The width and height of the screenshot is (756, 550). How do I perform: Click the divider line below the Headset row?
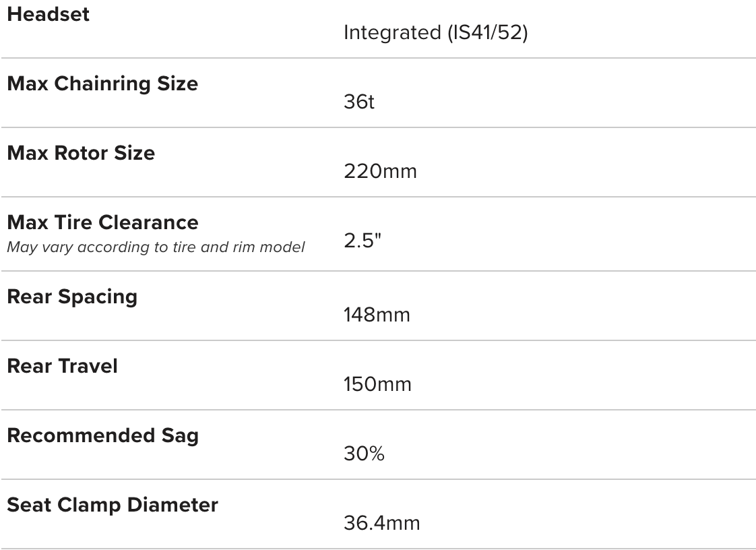[378, 58]
